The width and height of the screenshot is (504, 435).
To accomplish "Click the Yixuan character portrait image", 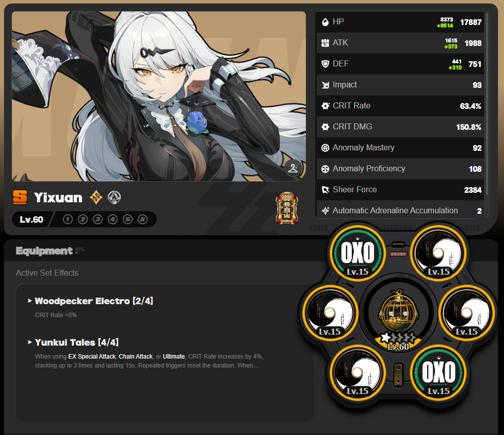I will tap(159, 96).
